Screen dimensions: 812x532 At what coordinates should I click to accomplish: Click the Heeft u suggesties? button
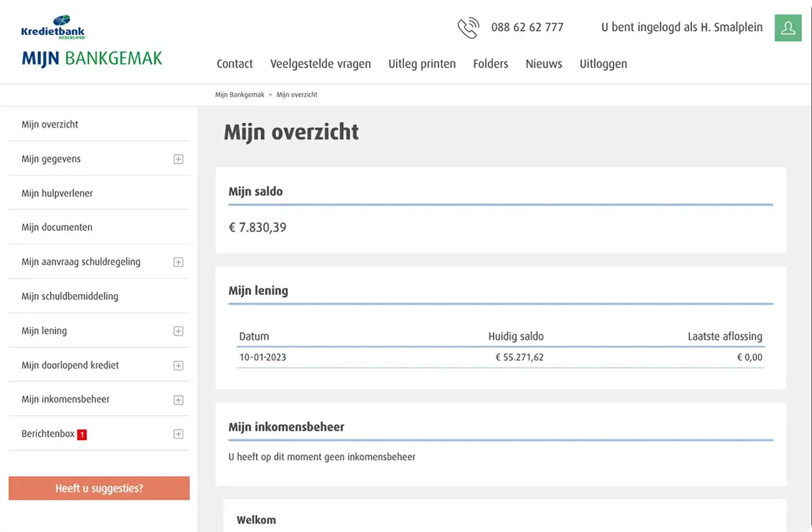(99, 489)
